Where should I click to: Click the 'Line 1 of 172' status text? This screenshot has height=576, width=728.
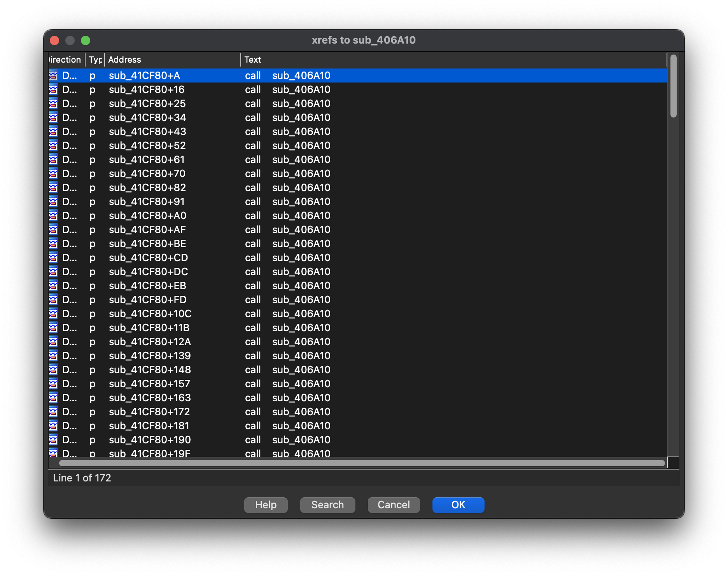[82, 478]
